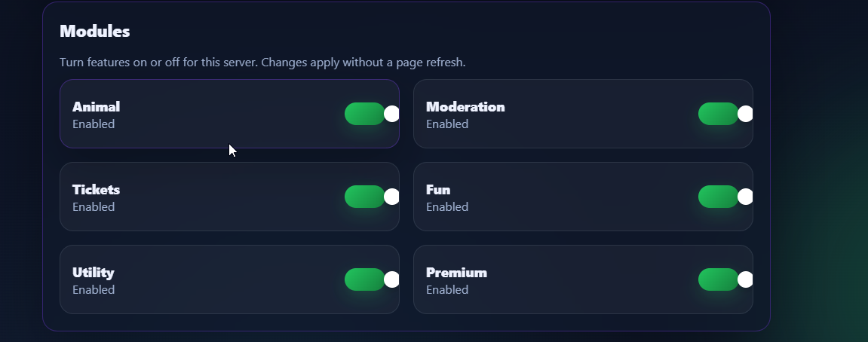Select the Enabled text under Utility

click(x=94, y=290)
